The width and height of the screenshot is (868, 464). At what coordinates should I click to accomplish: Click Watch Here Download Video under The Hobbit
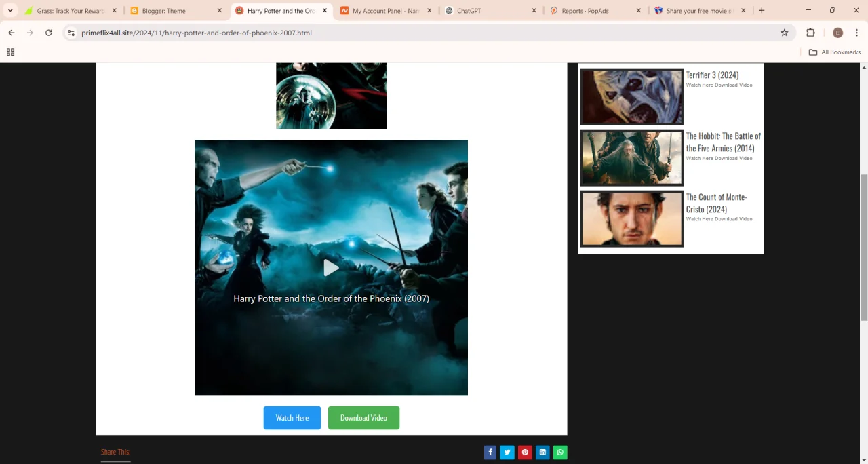pyautogui.click(x=719, y=159)
